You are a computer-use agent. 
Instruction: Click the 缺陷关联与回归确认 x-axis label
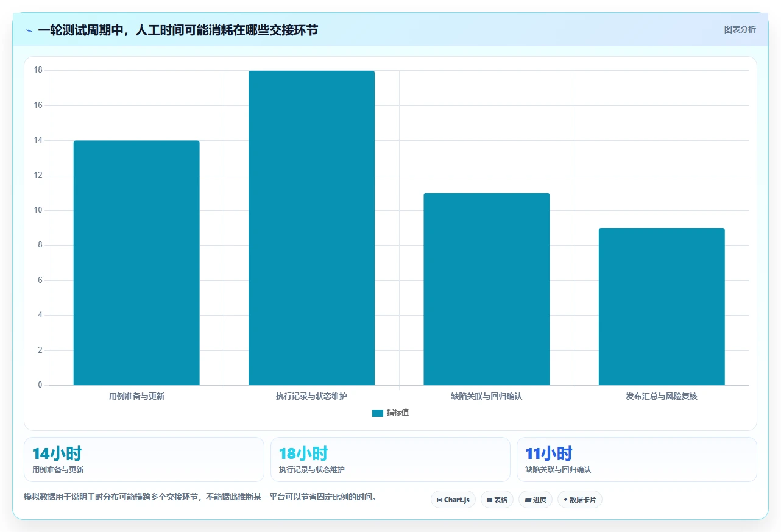click(x=487, y=396)
